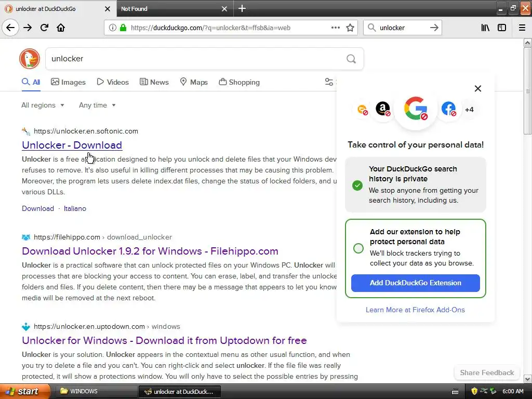
Task: Select unlocker at DuckDuck taskbar button
Action: click(x=179, y=392)
